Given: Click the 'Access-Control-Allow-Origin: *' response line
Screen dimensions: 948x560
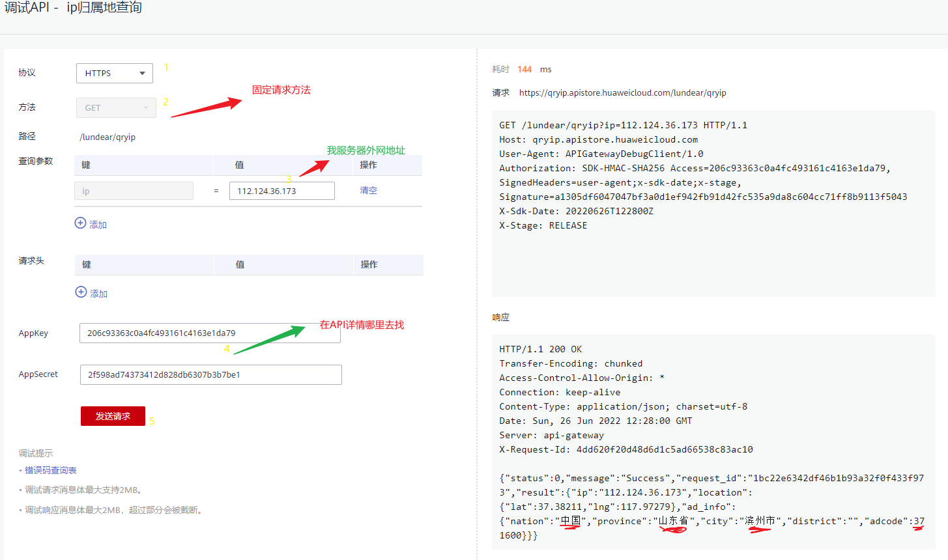Looking at the screenshot, I should (582, 378).
